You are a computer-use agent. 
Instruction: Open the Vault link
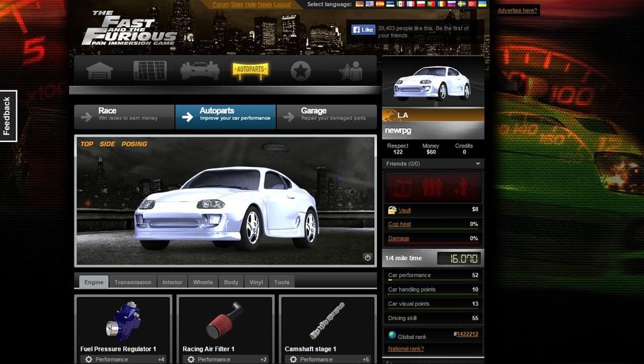pos(404,210)
